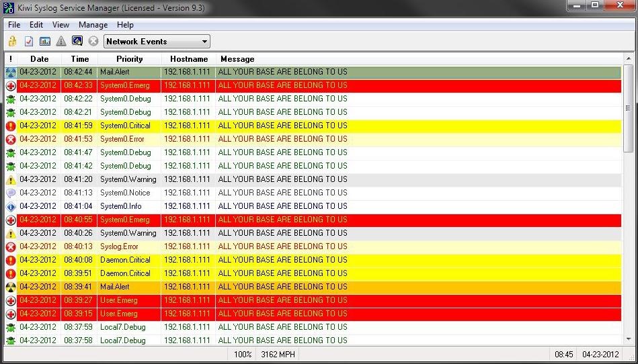Viewport: 638px width, 364px height.
Task: Click the scrollbar down arrow
Action: tap(628, 340)
